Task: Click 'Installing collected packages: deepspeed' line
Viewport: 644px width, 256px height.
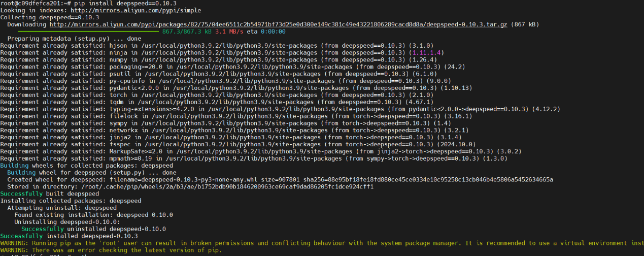Action: tap(71, 201)
